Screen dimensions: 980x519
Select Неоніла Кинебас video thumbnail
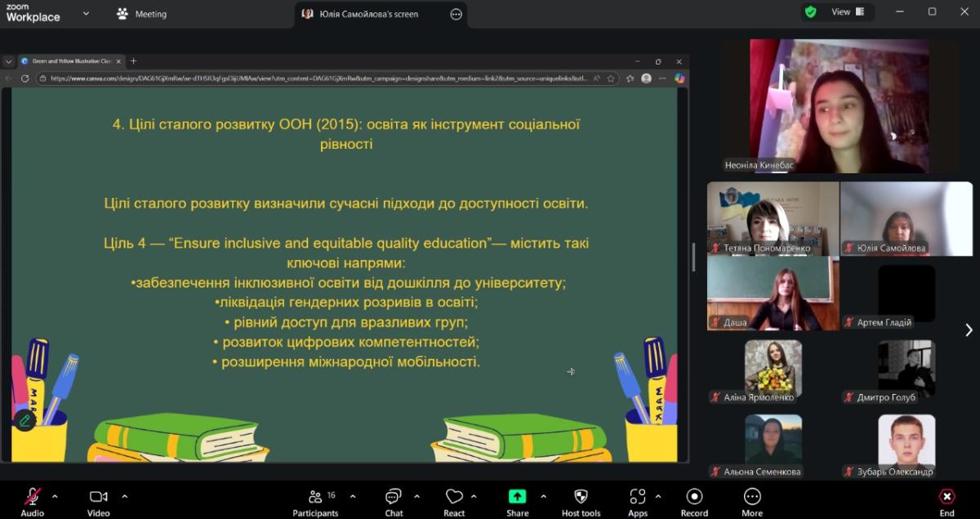pyautogui.click(x=839, y=106)
